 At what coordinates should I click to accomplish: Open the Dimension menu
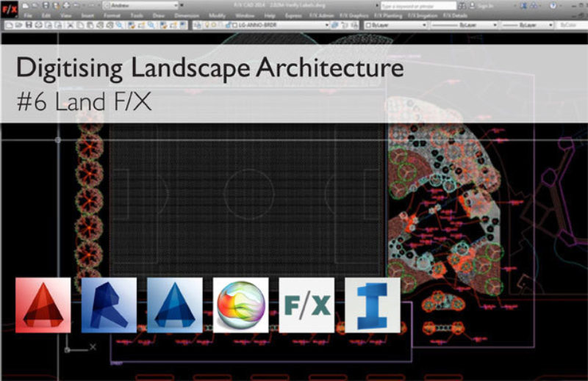[x=187, y=15]
